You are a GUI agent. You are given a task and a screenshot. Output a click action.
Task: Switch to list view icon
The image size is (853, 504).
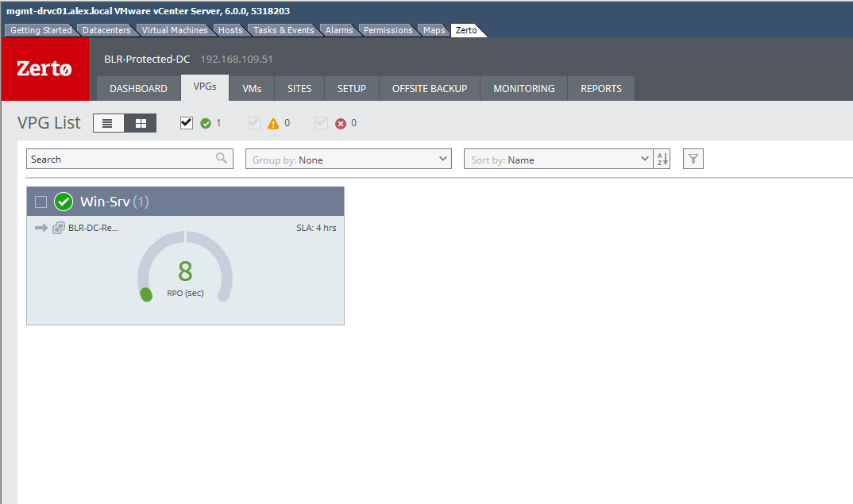[108, 123]
